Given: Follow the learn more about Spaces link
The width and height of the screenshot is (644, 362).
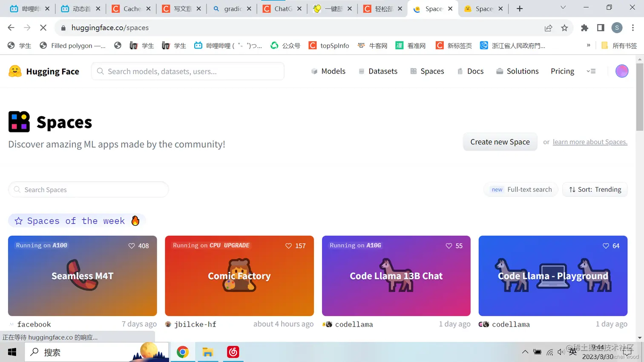Looking at the screenshot, I should click(x=590, y=142).
